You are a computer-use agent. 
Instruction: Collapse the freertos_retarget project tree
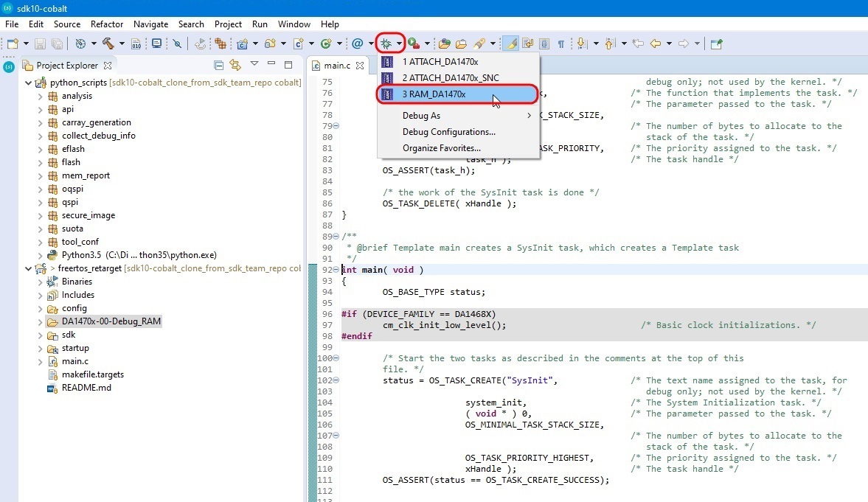(x=28, y=268)
